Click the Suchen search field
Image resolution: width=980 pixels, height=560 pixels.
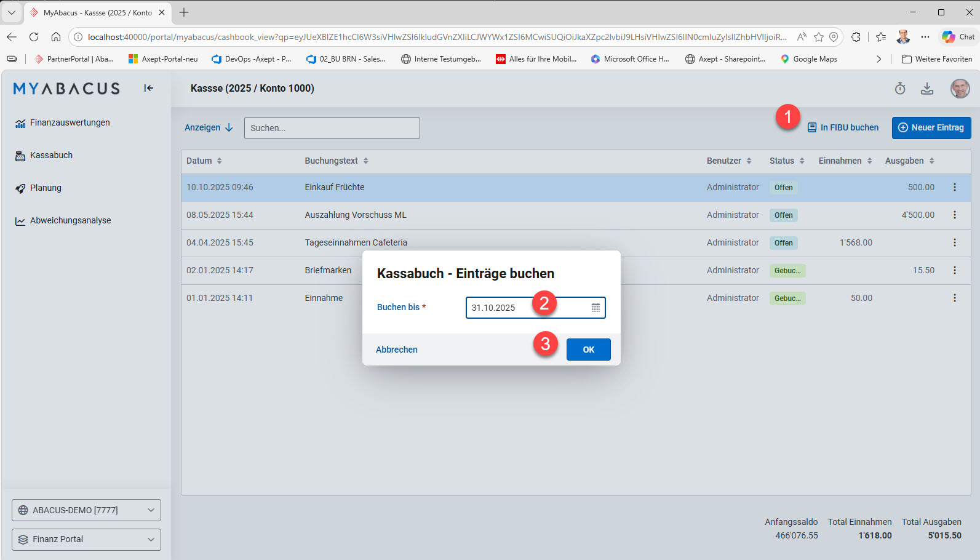coord(332,128)
